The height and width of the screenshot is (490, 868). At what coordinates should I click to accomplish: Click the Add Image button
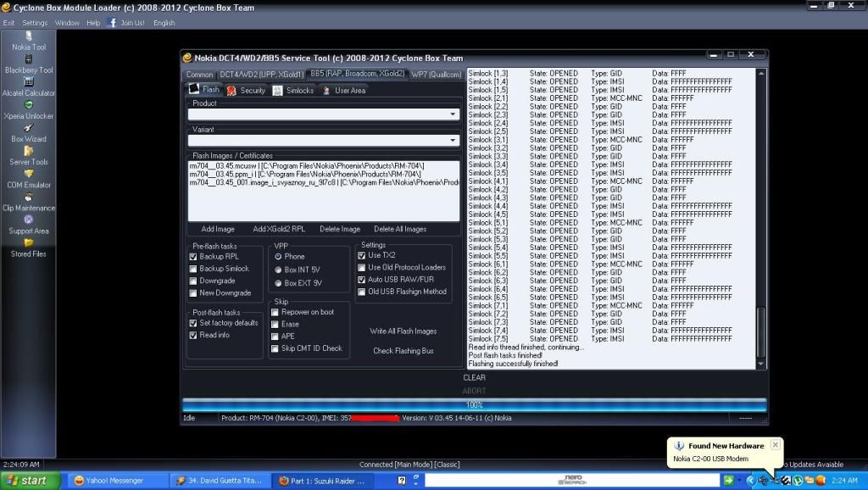point(218,229)
